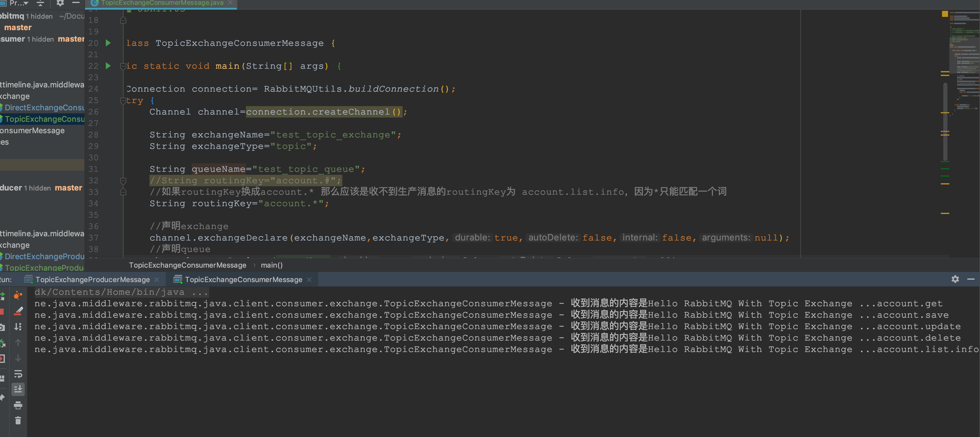Click the red eraser highlight icon
Image resolution: width=980 pixels, height=437 pixels.
[x=18, y=311]
